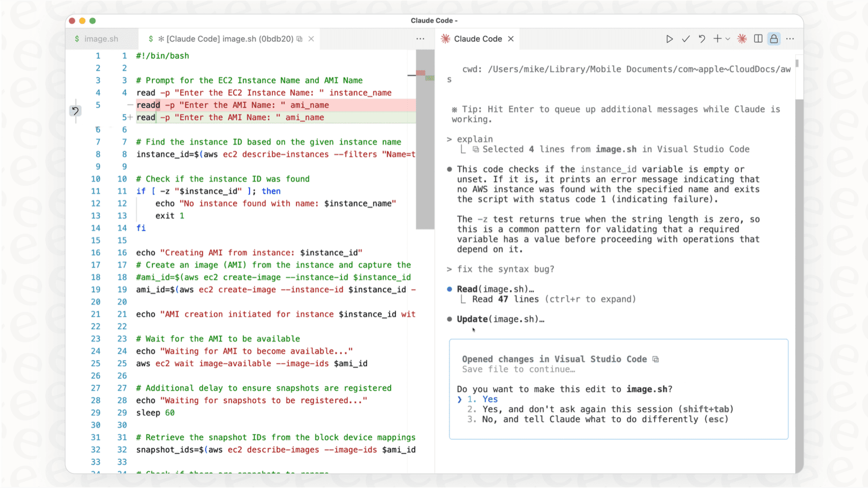
Task: Switch to the image.sh tab
Action: coord(101,38)
